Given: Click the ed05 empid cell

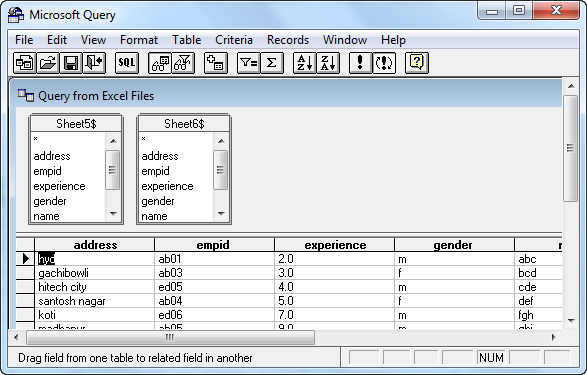Looking at the screenshot, I should (x=215, y=287).
